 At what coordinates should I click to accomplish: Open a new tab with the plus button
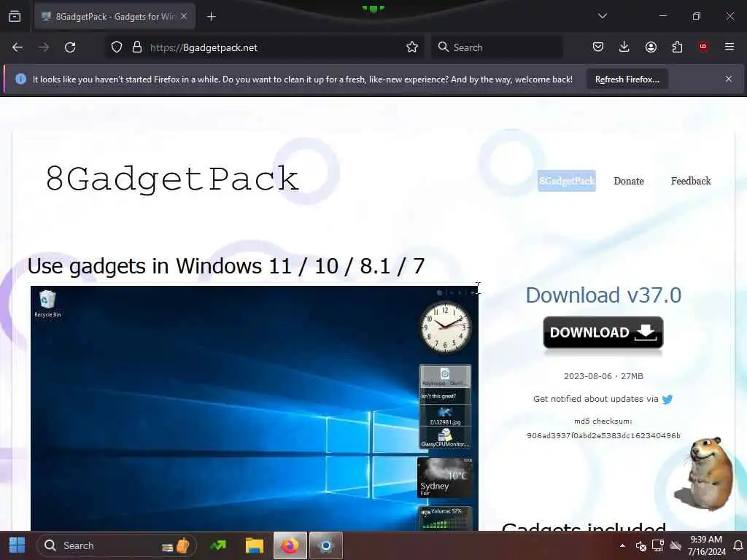[x=212, y=17]
